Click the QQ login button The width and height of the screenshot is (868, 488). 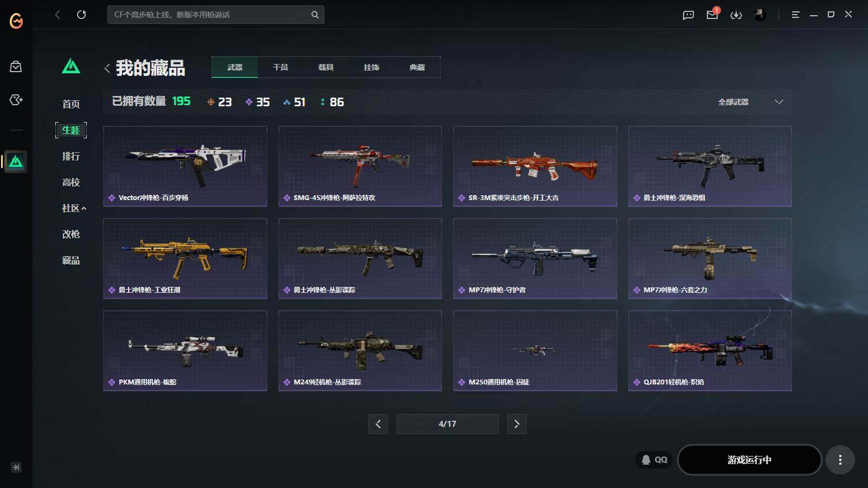(x=654, y=460)
